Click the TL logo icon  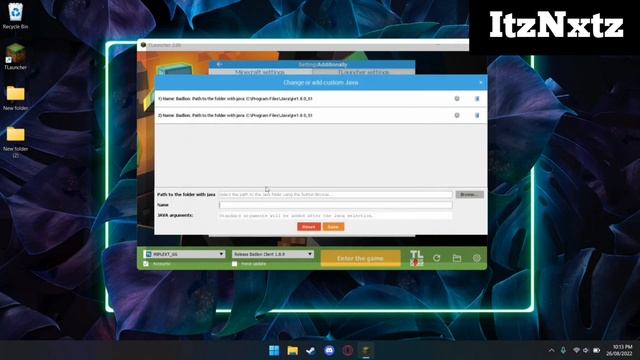click(416, 258)
